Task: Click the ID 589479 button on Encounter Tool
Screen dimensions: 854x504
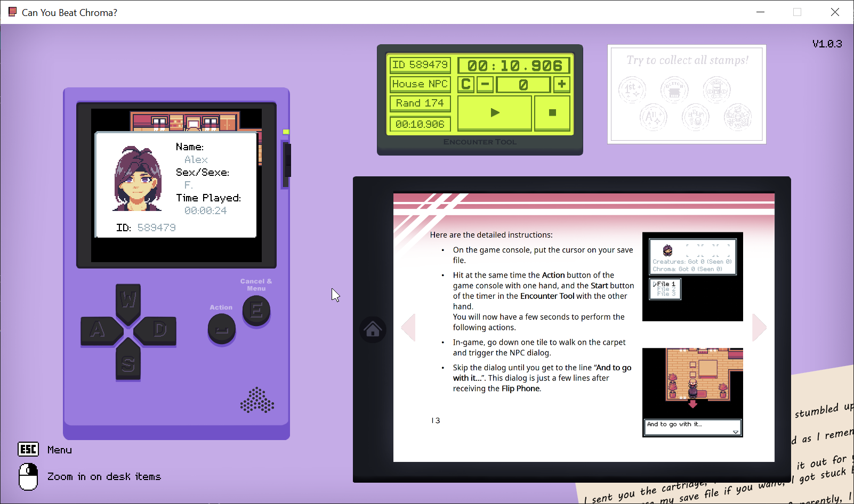Action: tap(420, 65)
